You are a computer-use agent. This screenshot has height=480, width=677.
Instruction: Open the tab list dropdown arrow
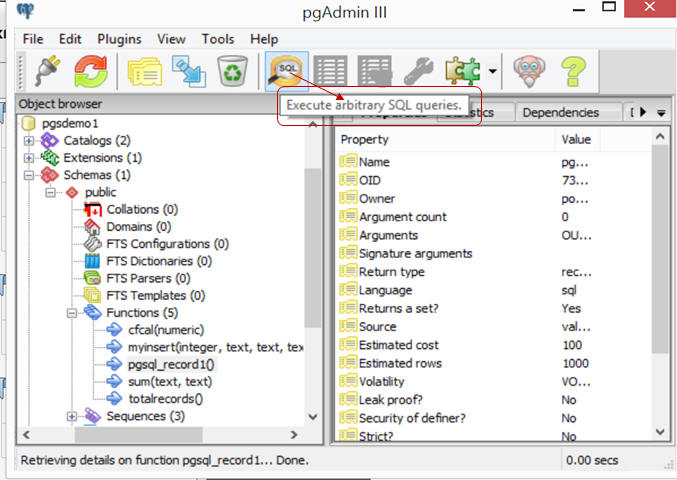pos(661,113)
